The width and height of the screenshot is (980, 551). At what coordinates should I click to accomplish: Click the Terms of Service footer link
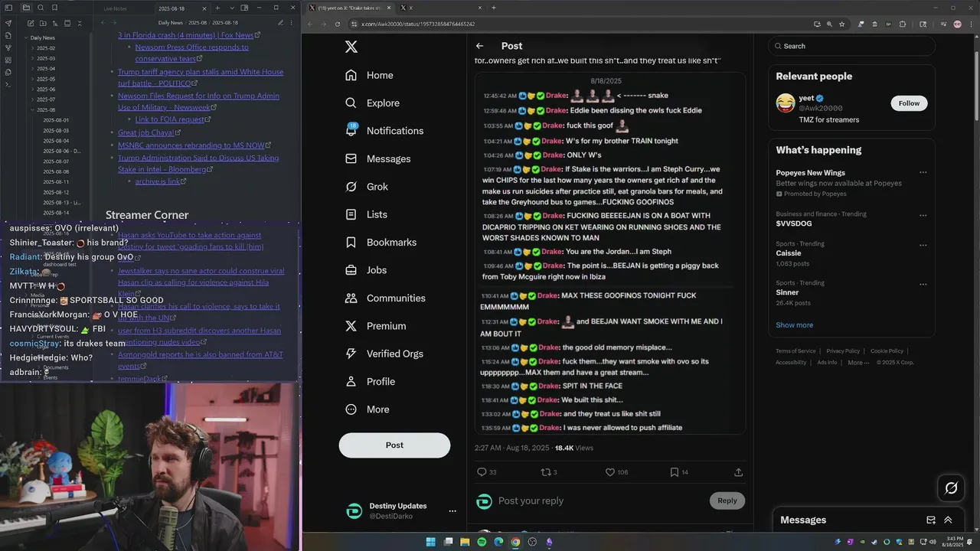pos(795,351)
